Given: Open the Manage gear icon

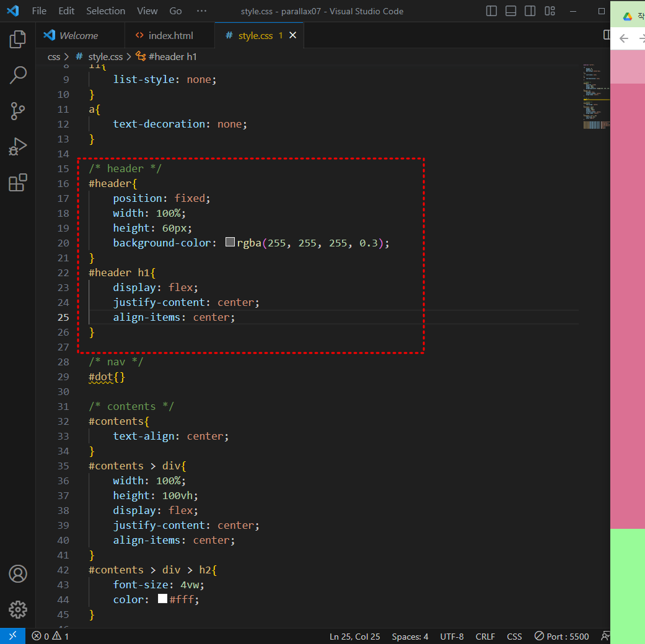Looking at the screenshot, I should point(18,609).
